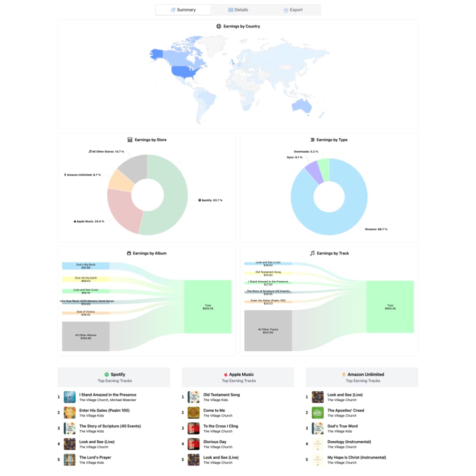The width and height of the screenshot is (476, 476).
Task: Click the Amazon Unlimited: 8.7 % label
Action: point(82,175)
